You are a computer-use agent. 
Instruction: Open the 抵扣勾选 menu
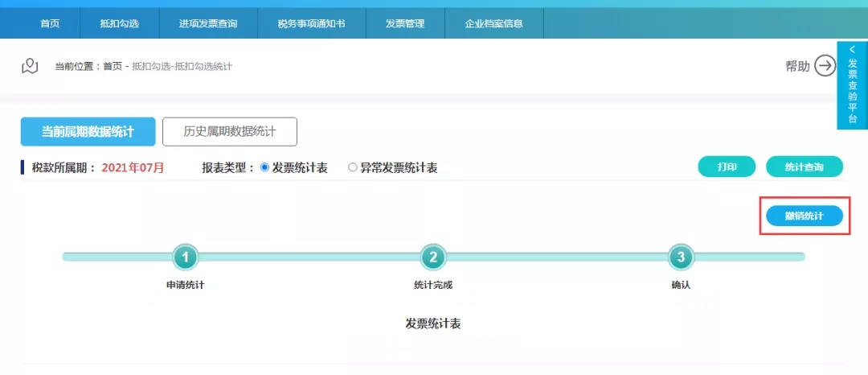(x=120, y=23)
